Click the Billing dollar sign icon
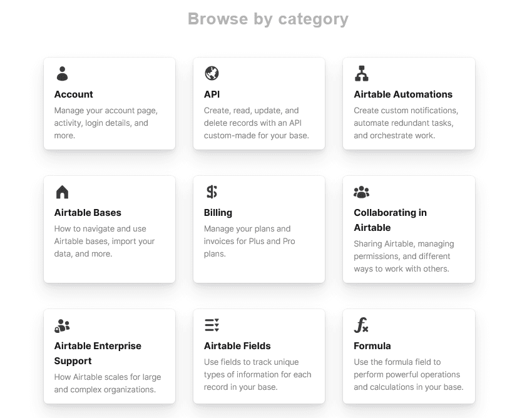The width and height of the screenshot is (532, 418). pos(212,192)
